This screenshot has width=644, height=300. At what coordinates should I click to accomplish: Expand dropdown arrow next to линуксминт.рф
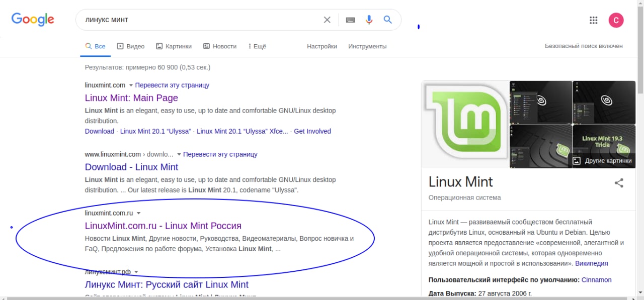point(136,272)
